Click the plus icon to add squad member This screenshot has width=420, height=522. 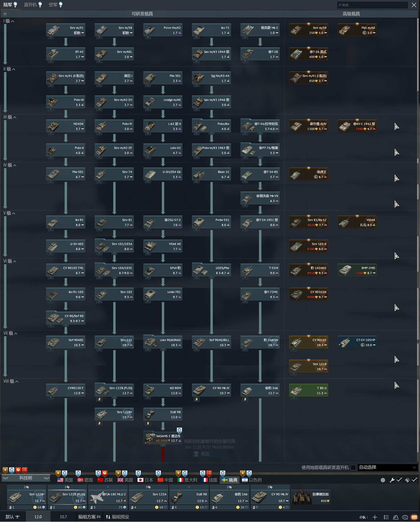[375, 517]
